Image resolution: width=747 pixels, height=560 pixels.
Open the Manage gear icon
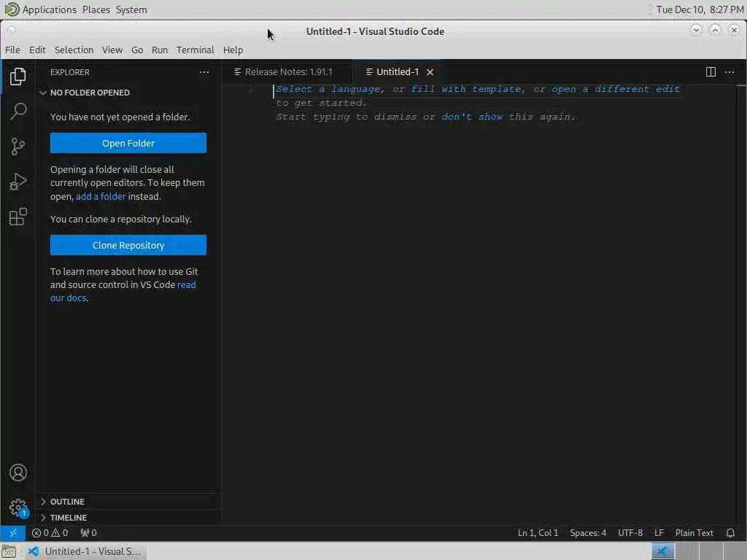tap(18, 507)
